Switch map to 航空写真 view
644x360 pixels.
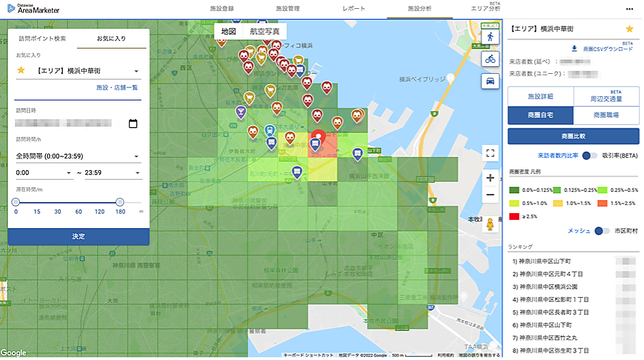[264, 31]
